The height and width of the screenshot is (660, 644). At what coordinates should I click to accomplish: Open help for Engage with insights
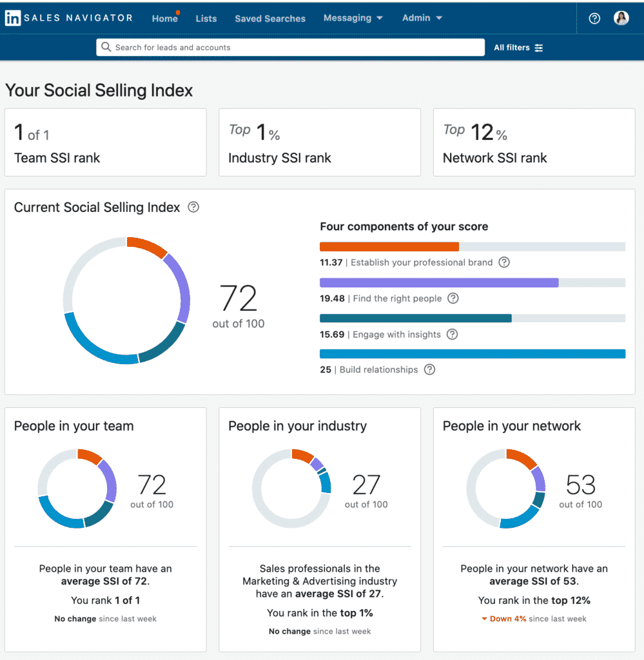(452, 335)
